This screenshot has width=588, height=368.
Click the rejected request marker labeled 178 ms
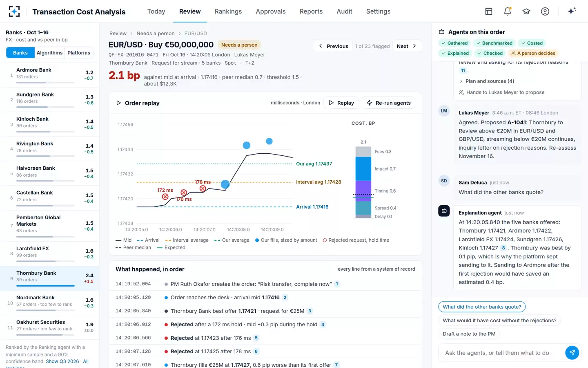203,188
